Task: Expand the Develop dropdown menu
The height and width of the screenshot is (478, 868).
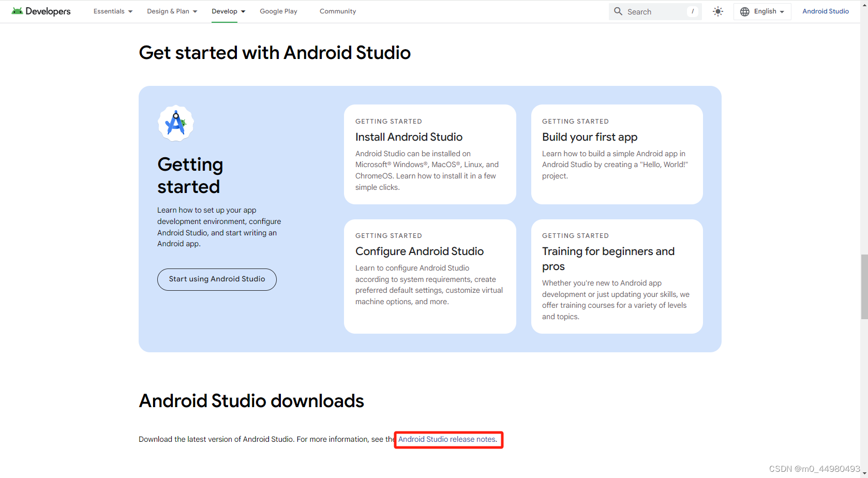Action: (229, 11)
